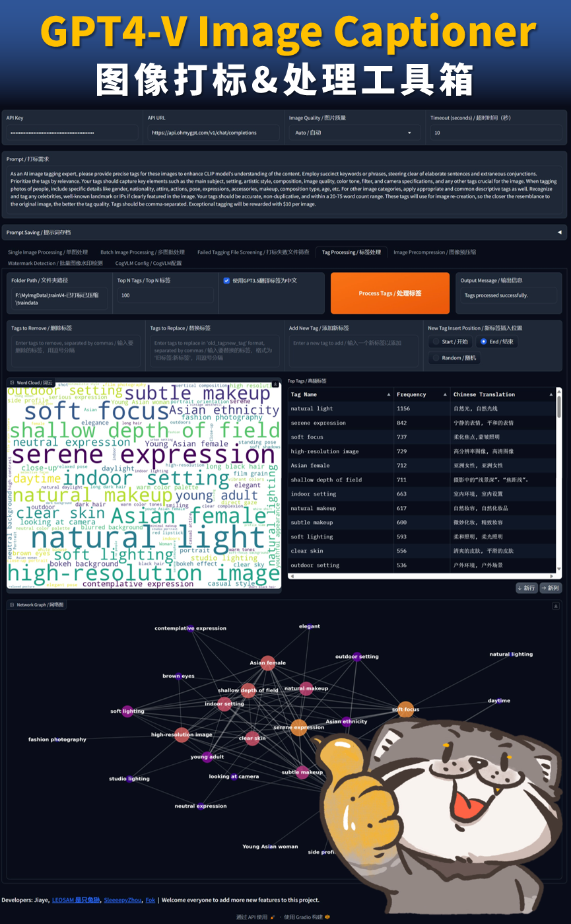Open the Image Quality dropdown
This screenshot has height=924, width=571.
[354, 133]
